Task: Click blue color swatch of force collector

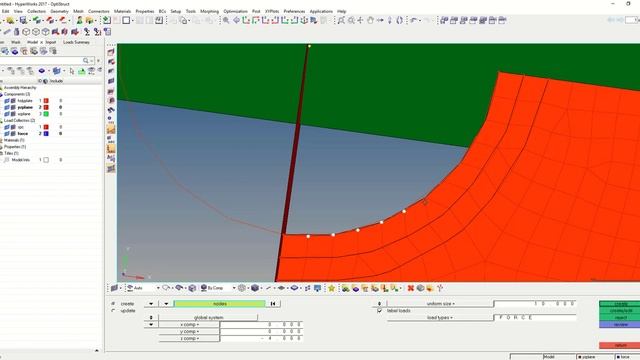Action: 46,133
